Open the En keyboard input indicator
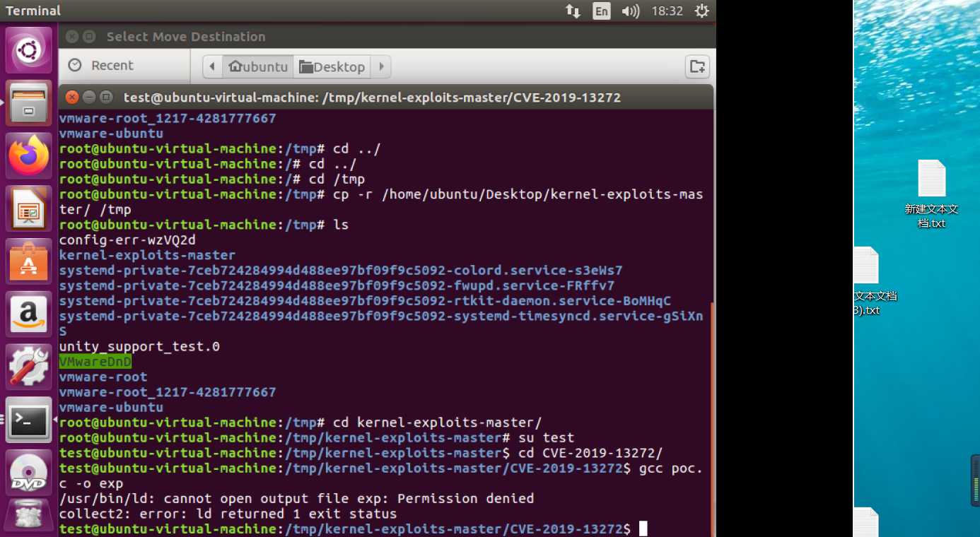Viewport: 980px width, 537px height. click(602, 11)
